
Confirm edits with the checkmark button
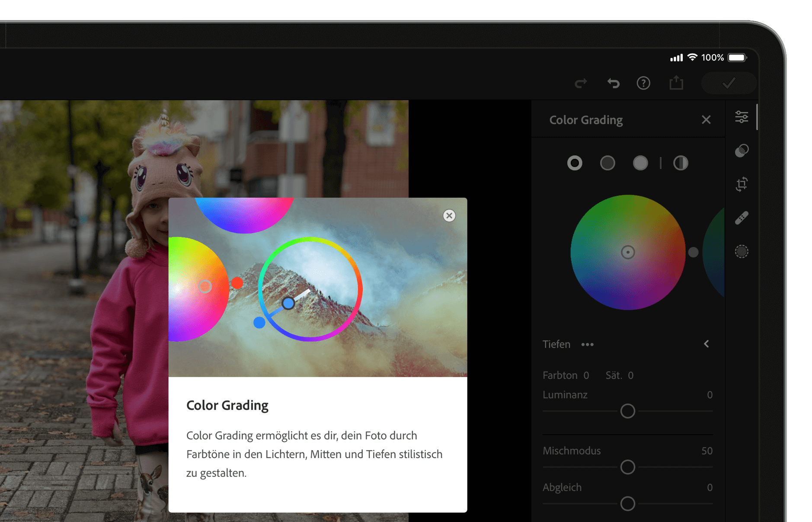(729, 83)
